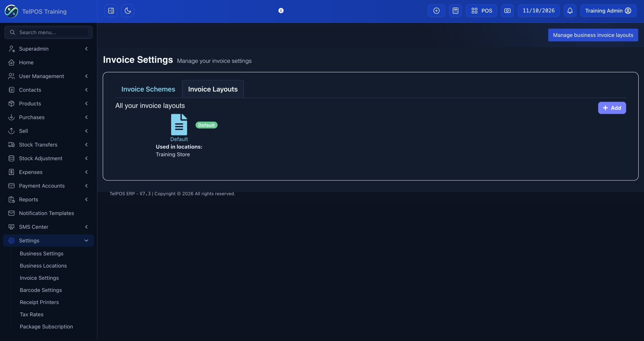Click the Stock Transfers truck icon
This screenshot has width=644, height=341.
pos(11,145)
